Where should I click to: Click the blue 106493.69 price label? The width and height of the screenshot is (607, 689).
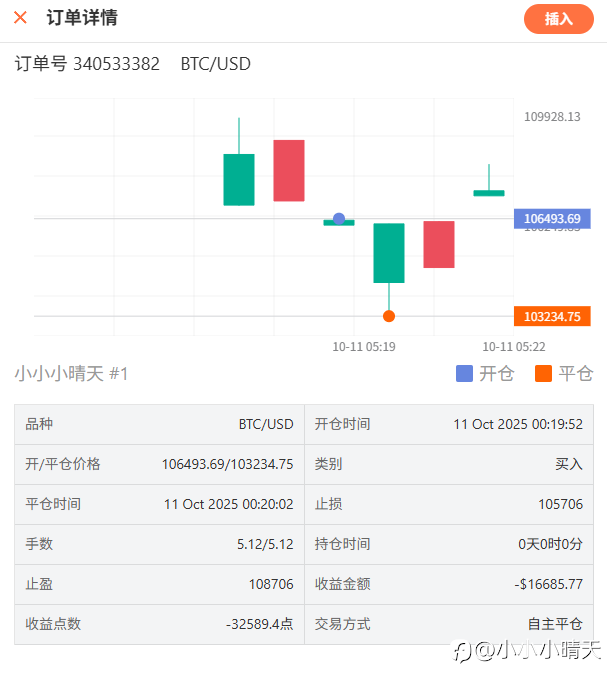551,219
